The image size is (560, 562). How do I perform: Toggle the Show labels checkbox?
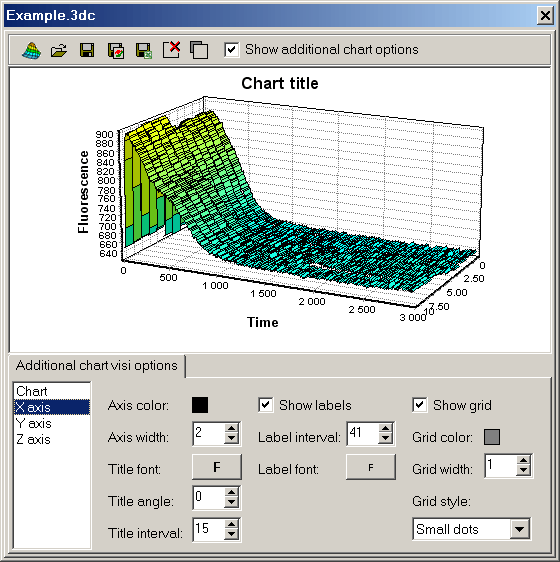[x=266, y=405]
